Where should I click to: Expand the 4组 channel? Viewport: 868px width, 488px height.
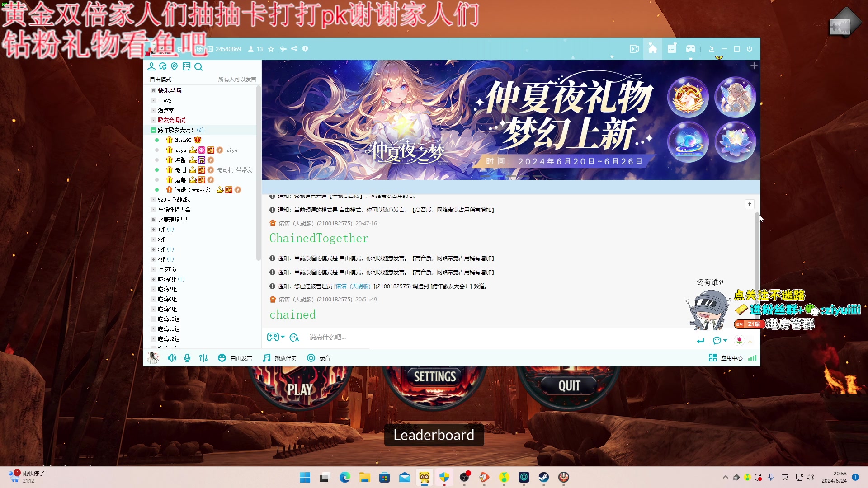pyautogui.click(x=153, y=259)
